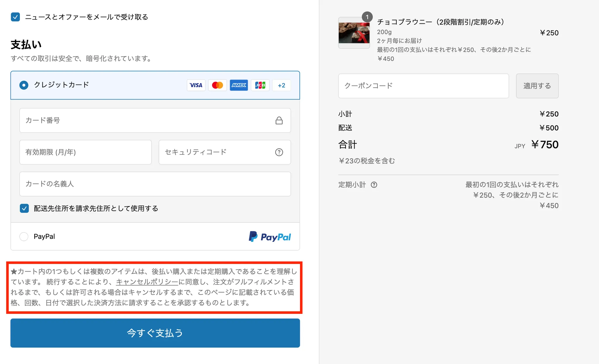Click security code help question mark icon
Screen dimensions: 599x364
279,152
